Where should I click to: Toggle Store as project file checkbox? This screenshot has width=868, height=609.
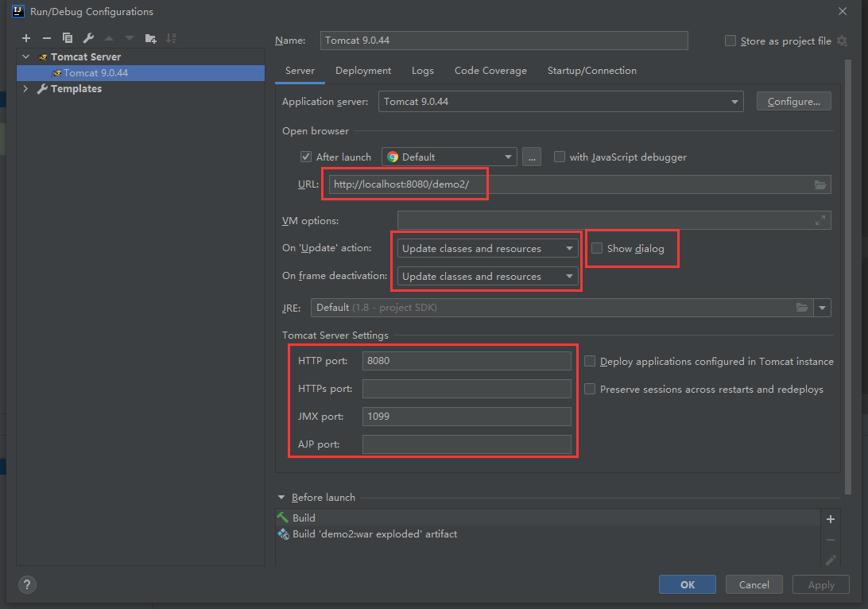[x=730, y=41]
